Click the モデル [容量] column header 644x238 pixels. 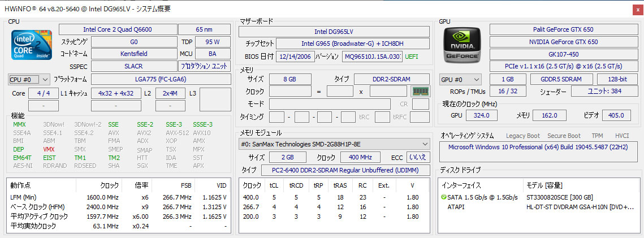(x=581, y=185)
